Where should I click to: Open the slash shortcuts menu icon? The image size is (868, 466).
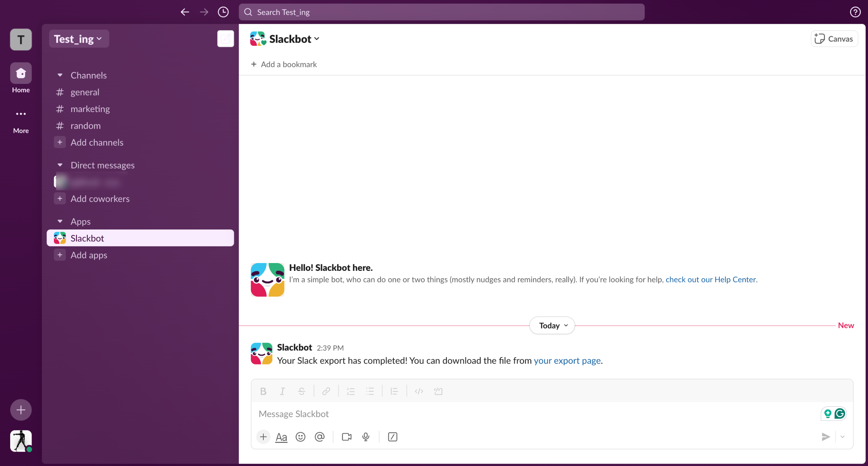[x=392, y=437]
